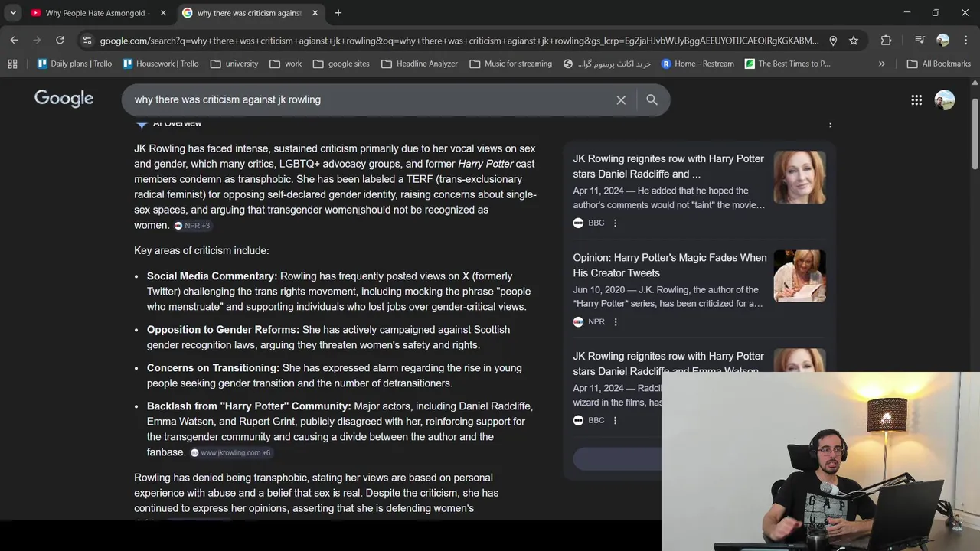This screenshot has height=551, width=980.
Task: Open location permission icon in address bar
Action: tap(833, 41)
